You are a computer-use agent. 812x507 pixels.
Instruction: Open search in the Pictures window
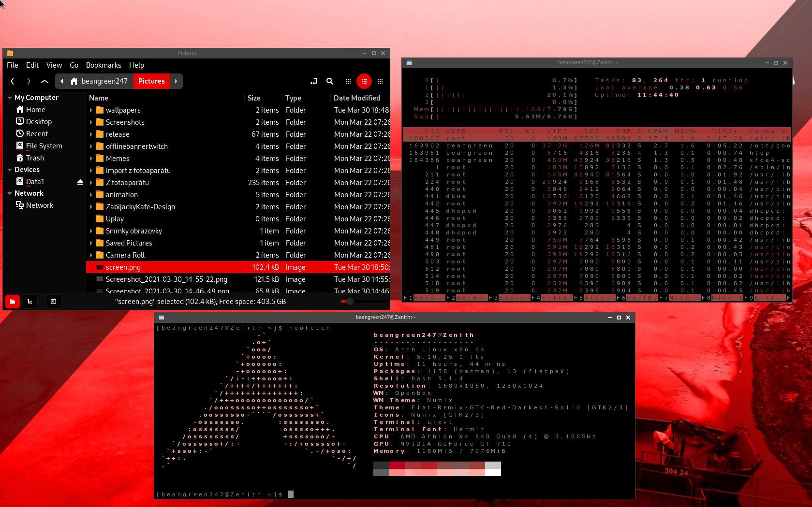point(330,81)
